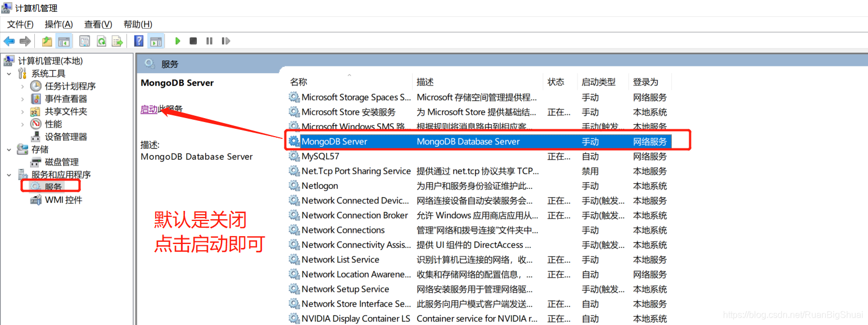Click the gear icon beside Network List Service

tap(294, 260)
